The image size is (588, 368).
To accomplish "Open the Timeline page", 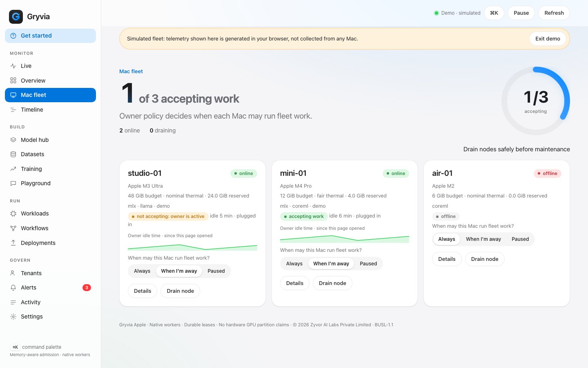I will [50, 110].
